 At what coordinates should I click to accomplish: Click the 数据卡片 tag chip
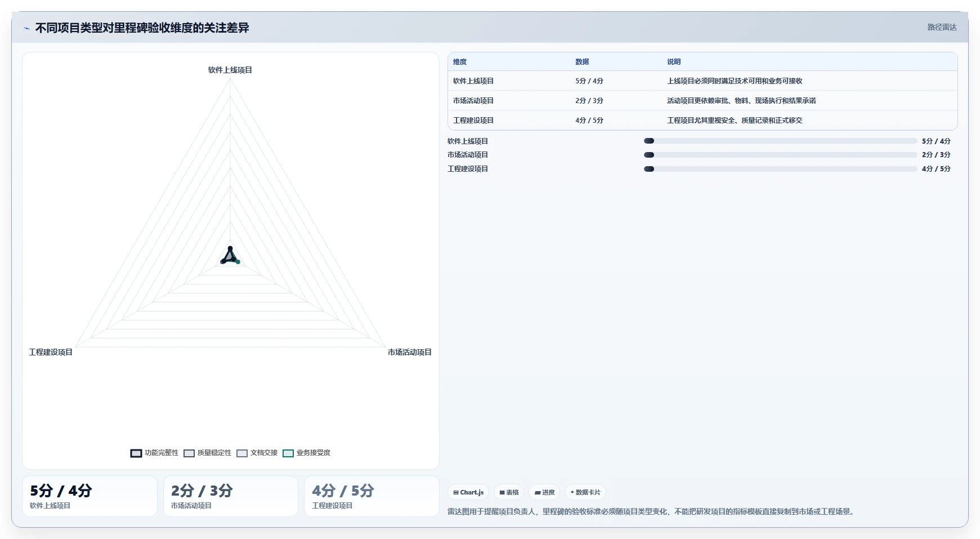585,492
